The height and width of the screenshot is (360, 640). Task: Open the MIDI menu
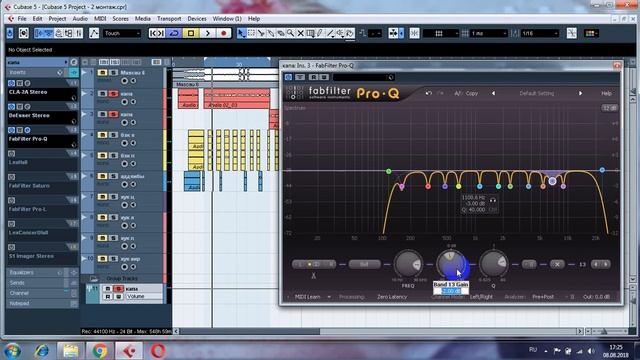coord(100,19)
